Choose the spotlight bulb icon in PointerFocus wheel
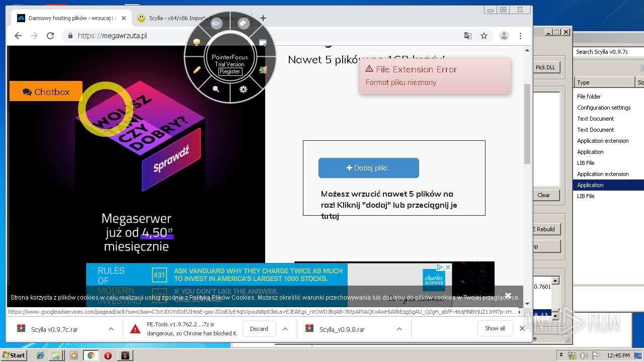Screen dimensions: 644x362 pyautogui.click(x=197, y=42)
